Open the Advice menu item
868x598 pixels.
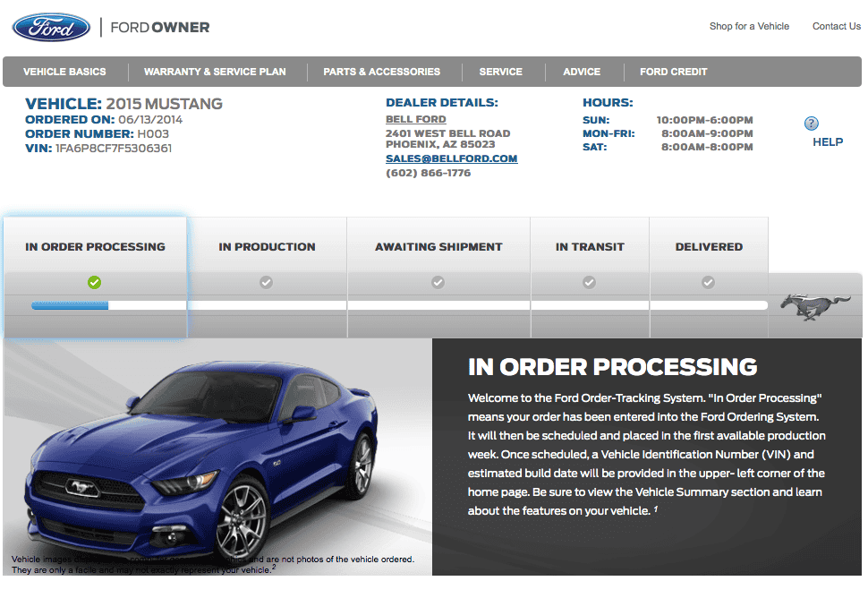[x=582, y=72]
